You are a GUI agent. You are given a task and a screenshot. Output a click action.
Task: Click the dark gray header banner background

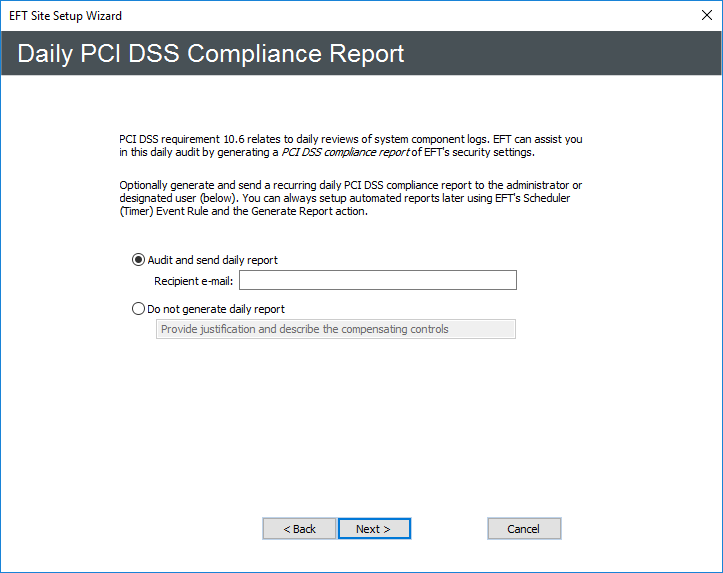click(x=560, y=54)
